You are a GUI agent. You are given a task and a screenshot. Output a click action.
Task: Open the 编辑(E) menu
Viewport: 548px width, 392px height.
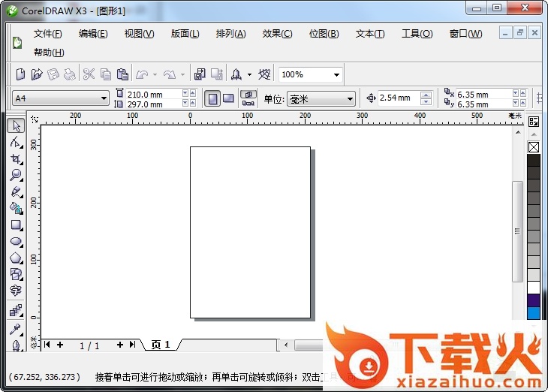pyautogui.click(x=93, y=34)
